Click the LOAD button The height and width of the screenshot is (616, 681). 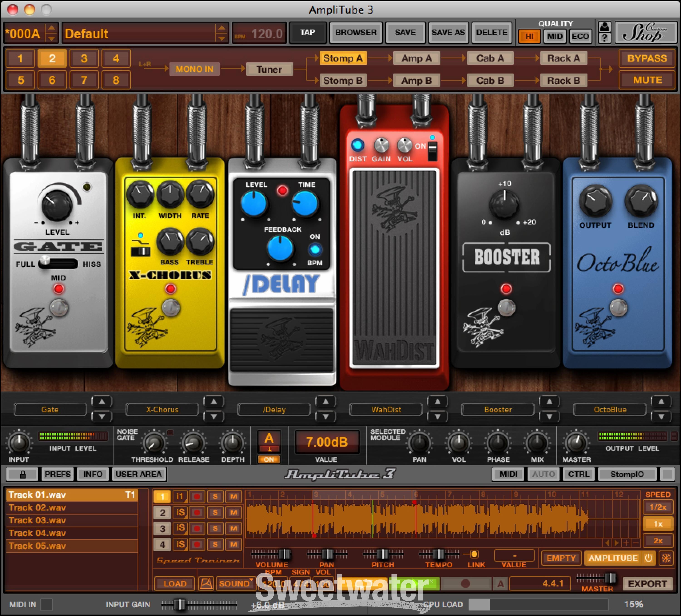point(175,583)
